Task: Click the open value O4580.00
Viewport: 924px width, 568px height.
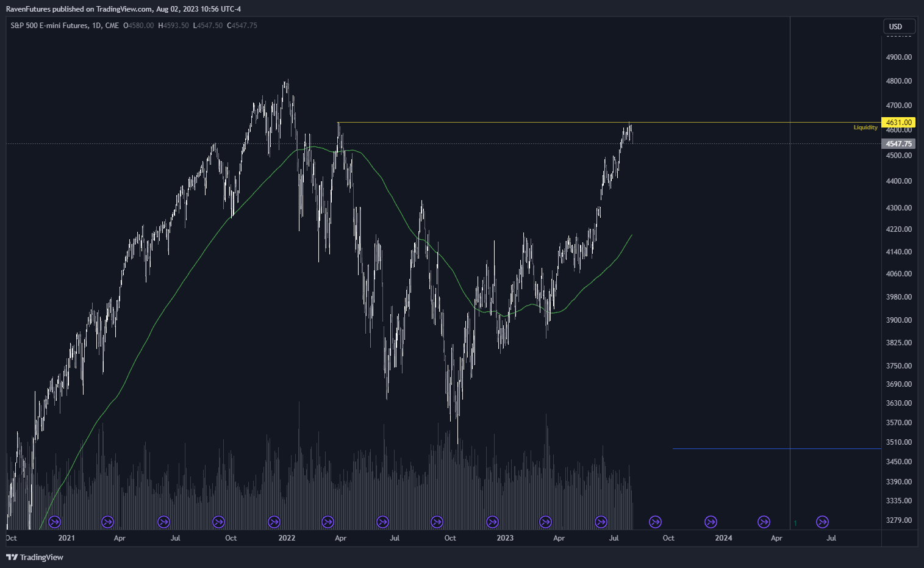Action: [138, 26]
